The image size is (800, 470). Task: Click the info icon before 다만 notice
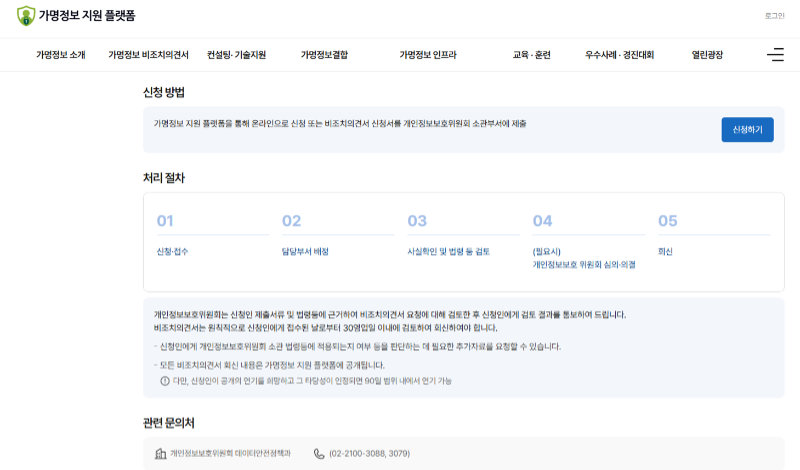(x=165, y=381)
